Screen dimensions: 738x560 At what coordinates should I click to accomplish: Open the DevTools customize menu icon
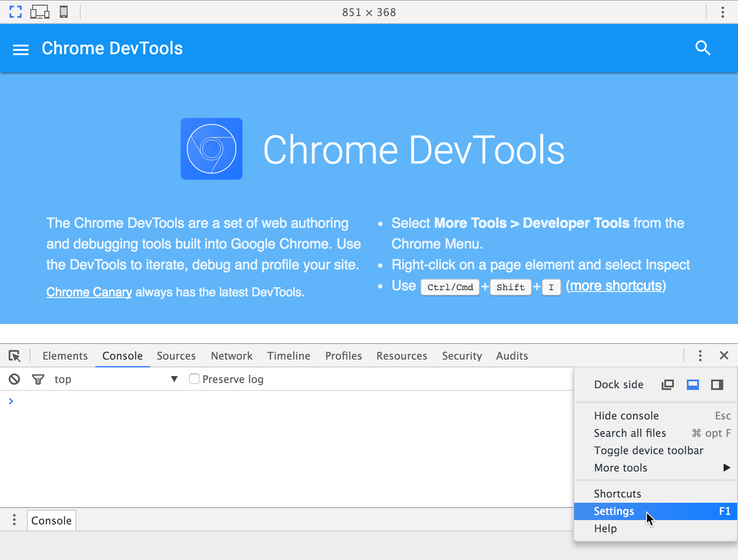tap(700, 356)
